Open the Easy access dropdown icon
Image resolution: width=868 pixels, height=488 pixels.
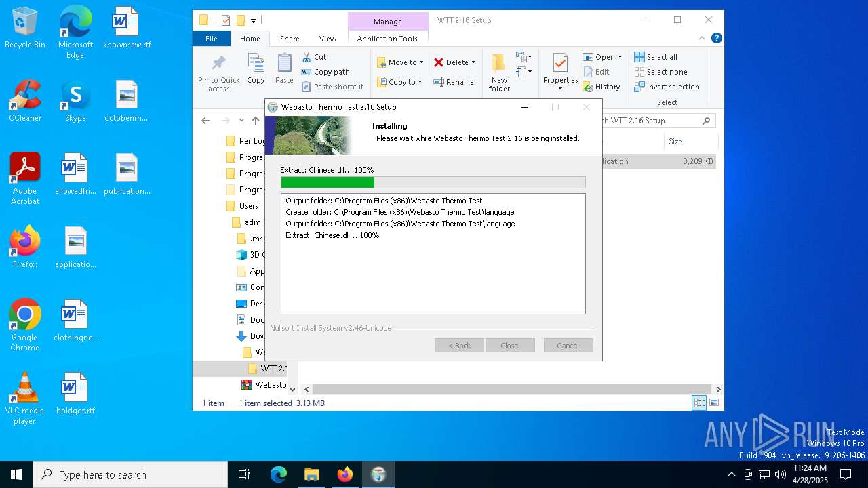[x=524, y=71]
